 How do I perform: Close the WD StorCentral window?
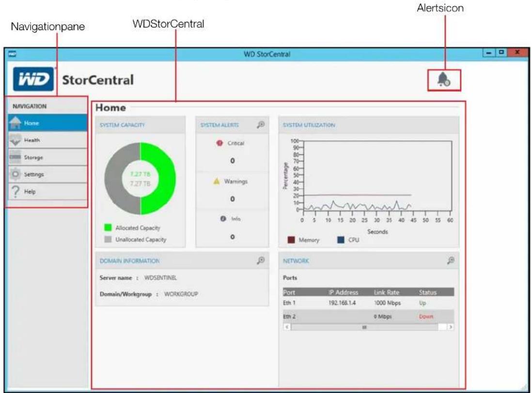click(x=517, y=52)
